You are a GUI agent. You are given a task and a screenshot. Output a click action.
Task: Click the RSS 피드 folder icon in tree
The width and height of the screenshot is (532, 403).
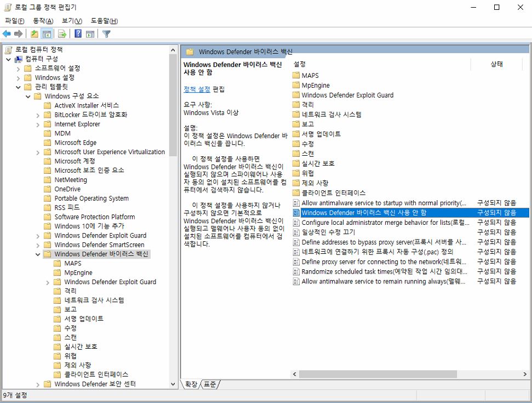[48, 207]
